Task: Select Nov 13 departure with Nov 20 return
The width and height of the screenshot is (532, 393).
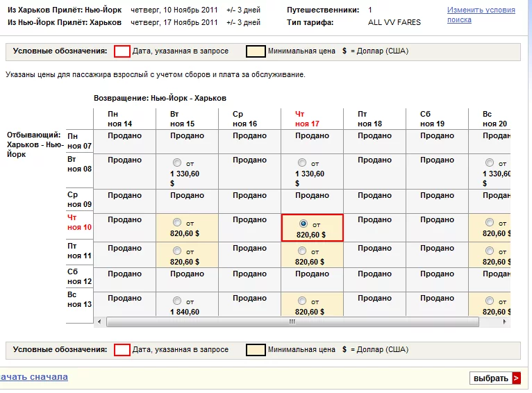Action: (490, 301)
